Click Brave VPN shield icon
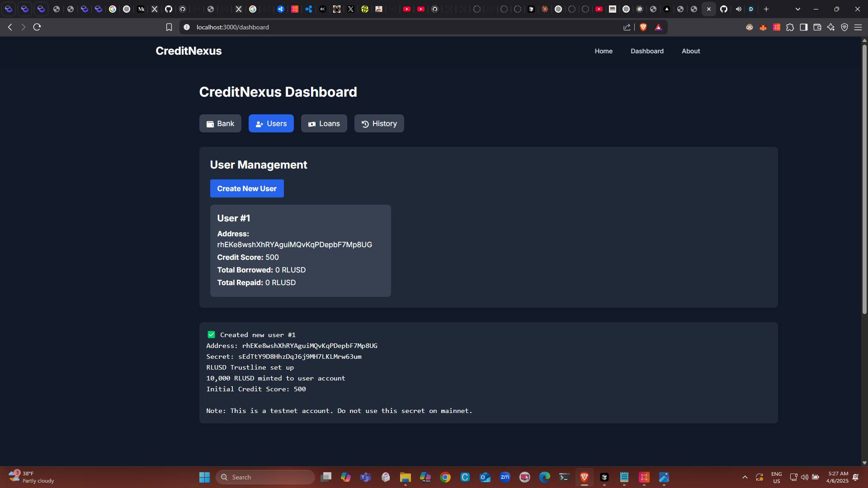The height and width of the screenshot is (488, 868). [x=844, y=27]
